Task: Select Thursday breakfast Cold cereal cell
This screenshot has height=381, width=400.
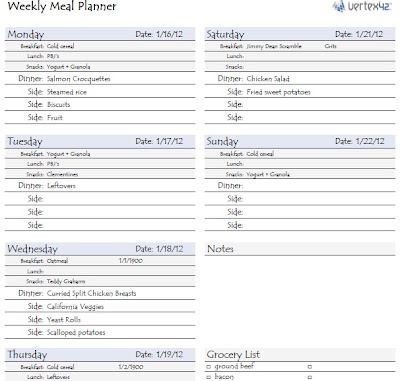Action: pyautogui.click(x=60, y=367)
